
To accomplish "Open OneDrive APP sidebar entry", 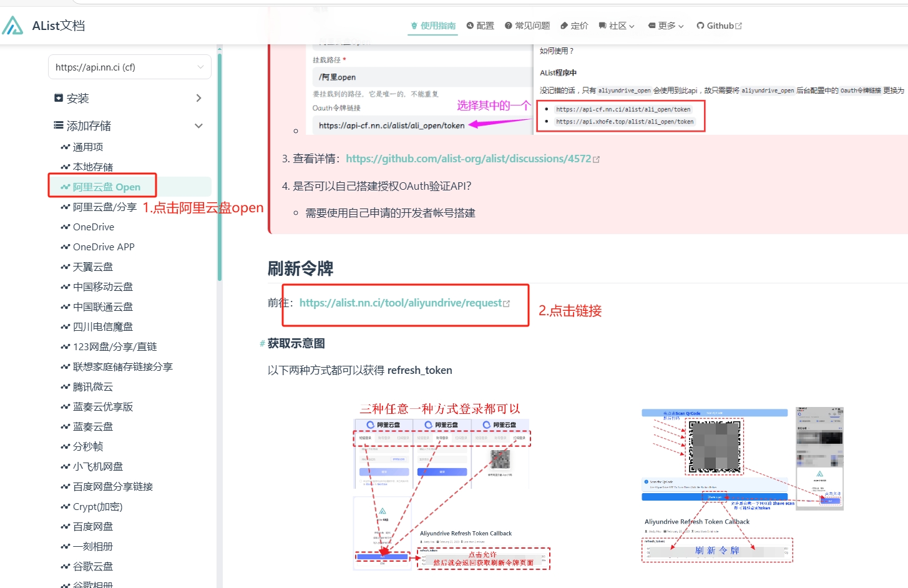I will (x=104, y=247).
